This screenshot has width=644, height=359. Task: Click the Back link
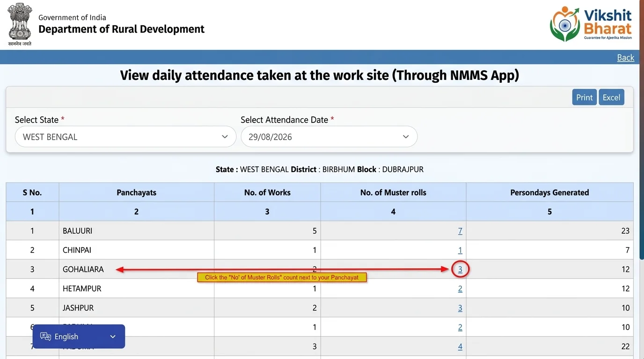pyautogui.click(x=626, y=57)
